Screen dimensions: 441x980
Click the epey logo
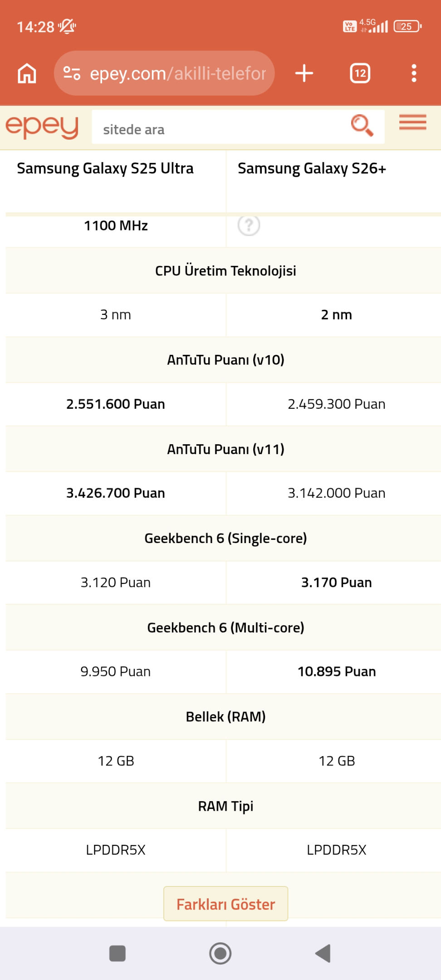click(42, 127)
